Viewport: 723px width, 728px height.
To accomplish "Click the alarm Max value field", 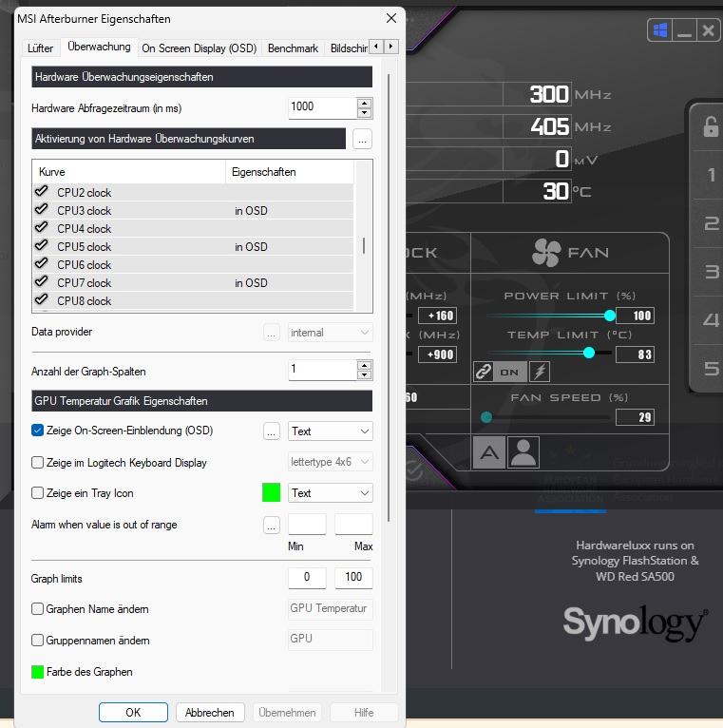I will tap(353, 525).
